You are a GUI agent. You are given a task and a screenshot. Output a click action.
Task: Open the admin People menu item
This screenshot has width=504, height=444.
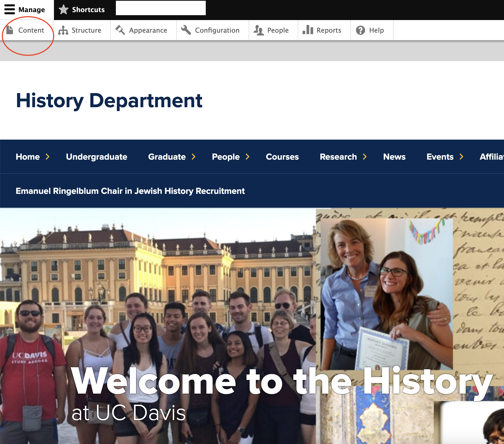coord(273,30)
